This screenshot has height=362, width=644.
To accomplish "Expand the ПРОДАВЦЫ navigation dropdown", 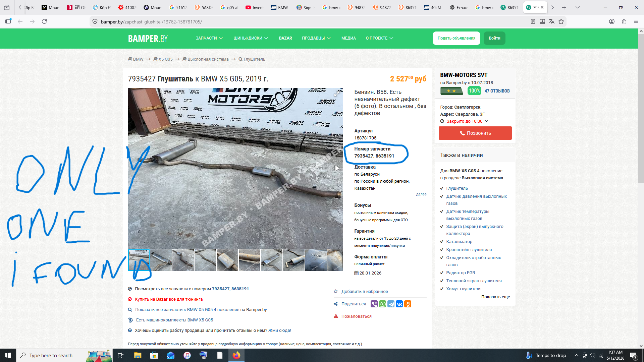I will click(x=316, y=38).
